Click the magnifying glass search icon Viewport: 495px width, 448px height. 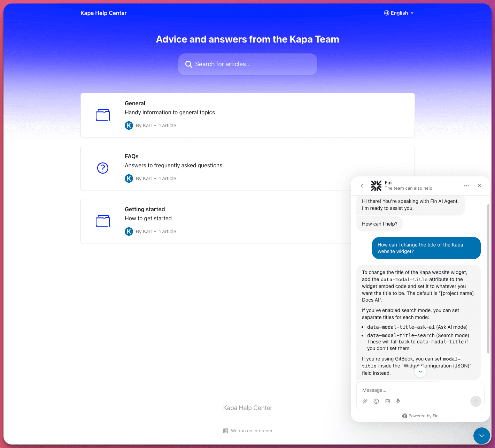(189, 64)
